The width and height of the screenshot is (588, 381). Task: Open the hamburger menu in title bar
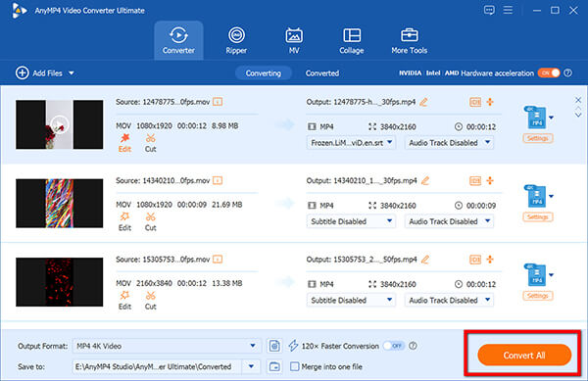508,10
